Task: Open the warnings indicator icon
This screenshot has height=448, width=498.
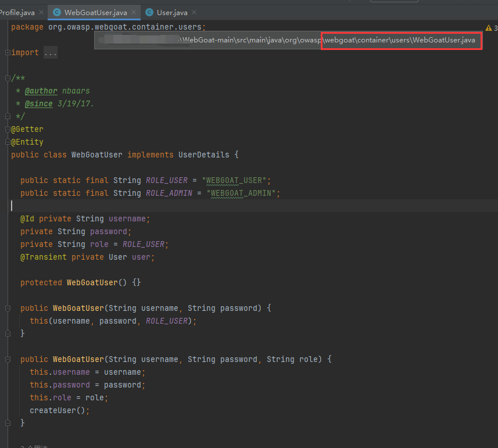Action: tap(489, 28)
